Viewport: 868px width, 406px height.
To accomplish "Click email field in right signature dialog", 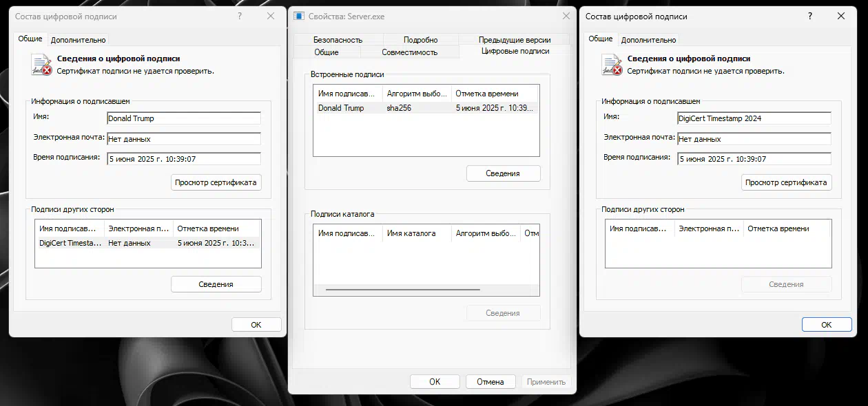I will [754, 139].
